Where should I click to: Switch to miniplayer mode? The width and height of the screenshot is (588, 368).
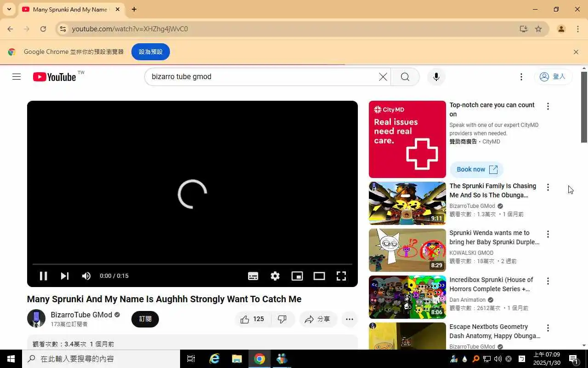pyautogui.click(x=297, y=276)
